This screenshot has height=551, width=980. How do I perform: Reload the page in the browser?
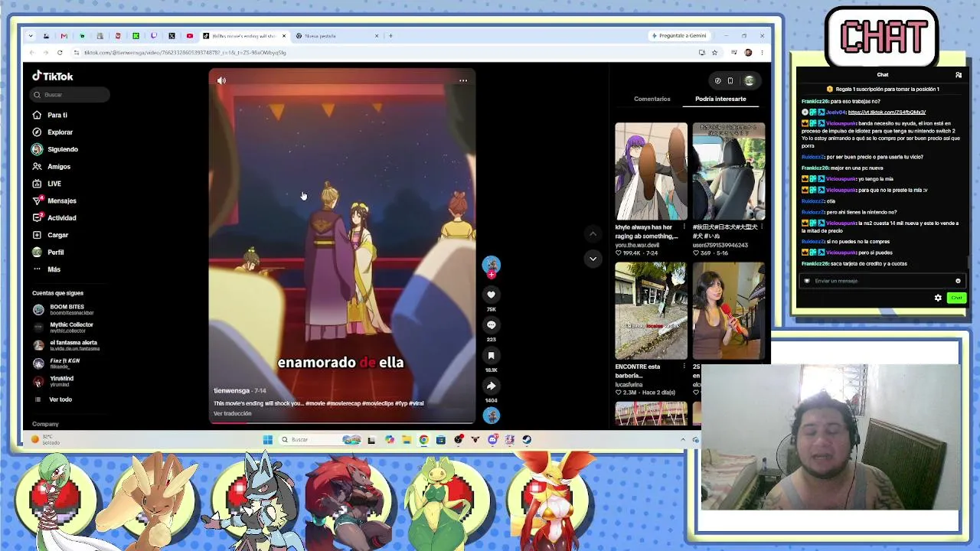tap(59, 53)
